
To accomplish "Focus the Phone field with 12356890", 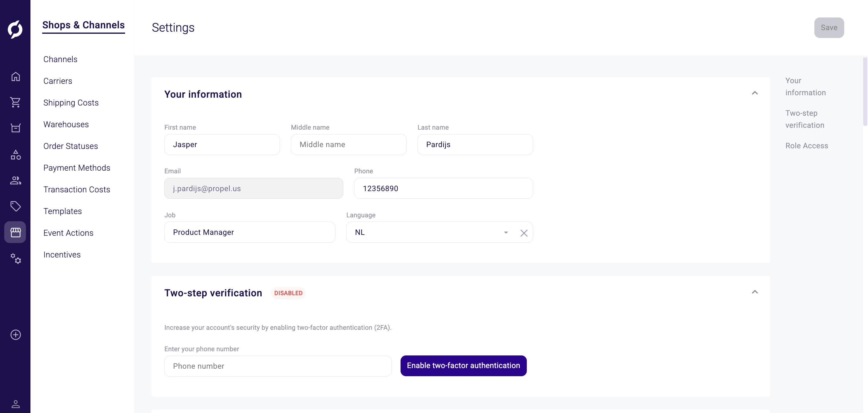I will point(443,188).
